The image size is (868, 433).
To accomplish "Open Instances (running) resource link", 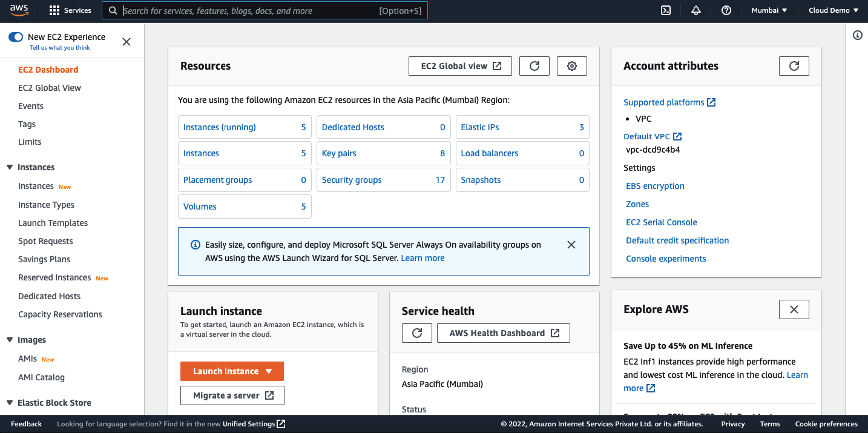I will click(x=220, y=127).
